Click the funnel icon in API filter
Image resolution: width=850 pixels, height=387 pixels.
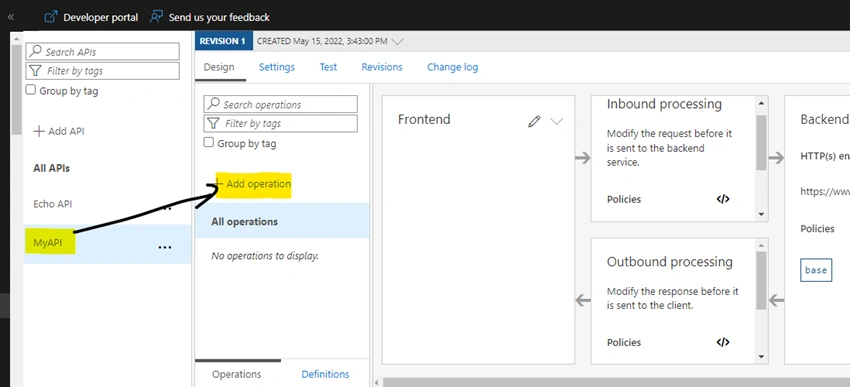click(35, 70)
